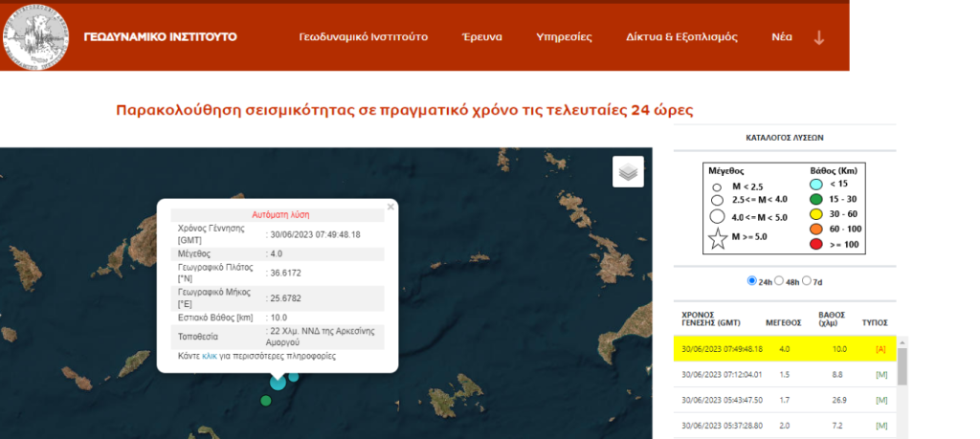Expand the Υπηρεσίες menu

click(x=564, y=37)
